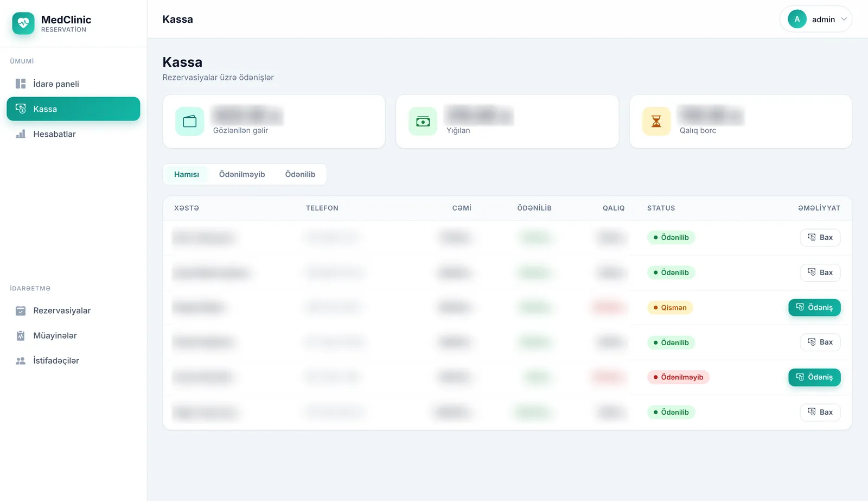Click Bax button in last table row
Image resolution: width=868 pixels, height=501 pixels.
click(820, 412)
